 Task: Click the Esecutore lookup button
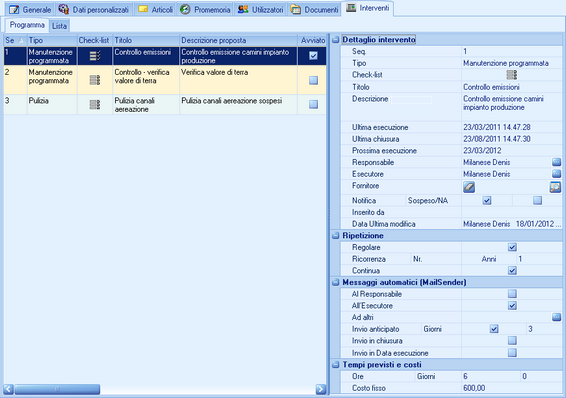pyautogui.click(x=556, y=174)
